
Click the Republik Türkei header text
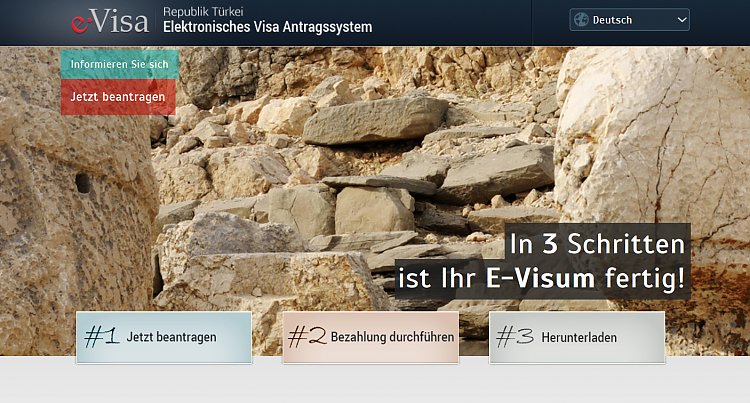click(x=203, y=11)
